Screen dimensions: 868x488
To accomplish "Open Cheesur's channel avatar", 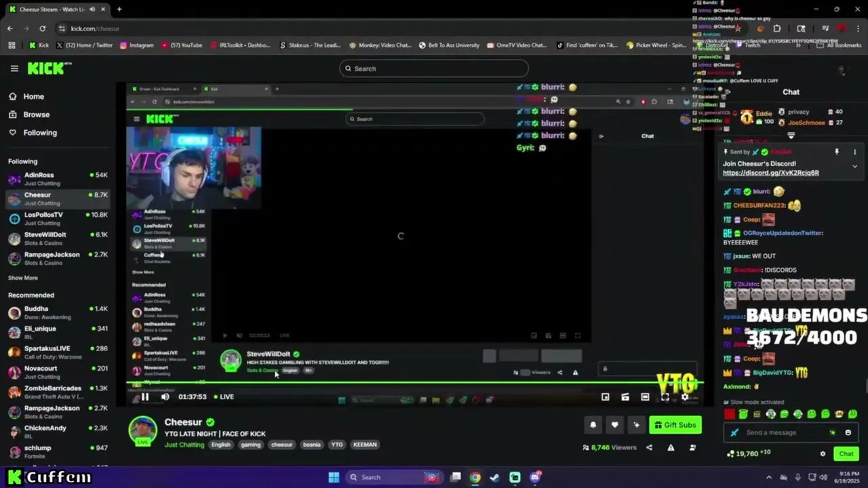I will tap(143, 430).
